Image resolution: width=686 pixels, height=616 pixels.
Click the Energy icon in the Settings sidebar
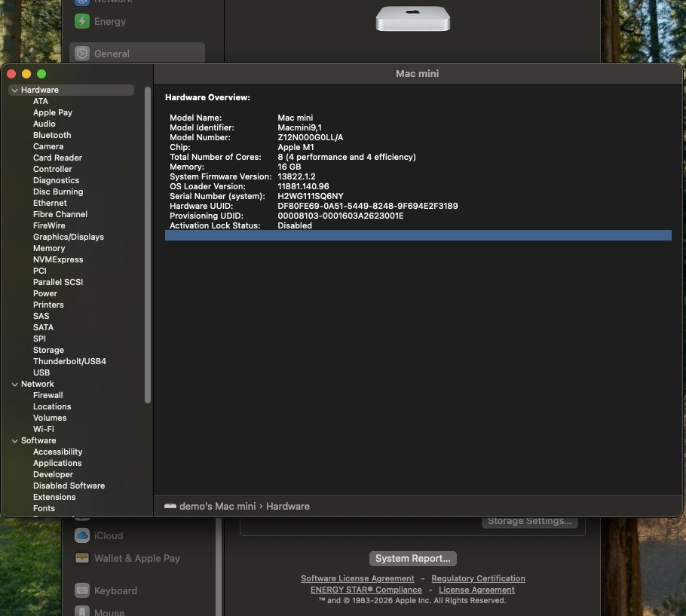82,21
